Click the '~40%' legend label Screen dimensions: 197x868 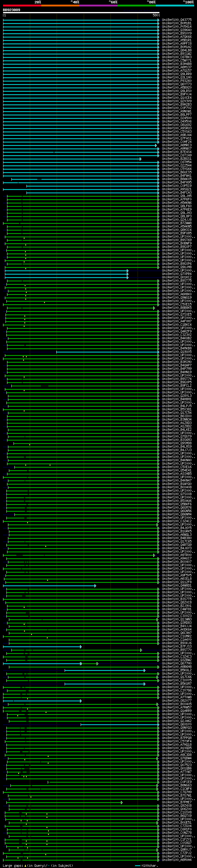click(x=75, y=2)
